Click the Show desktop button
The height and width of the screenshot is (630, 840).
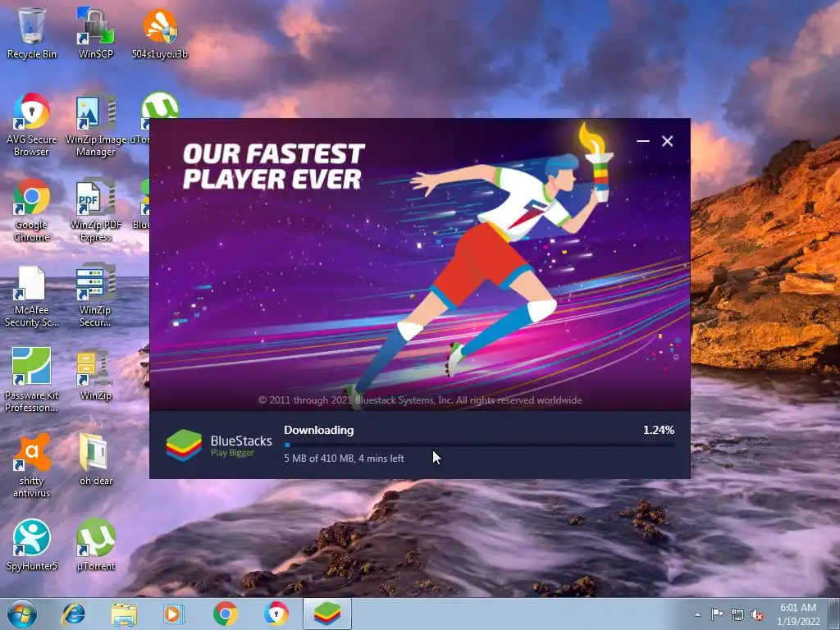click(x=834, y=614)
